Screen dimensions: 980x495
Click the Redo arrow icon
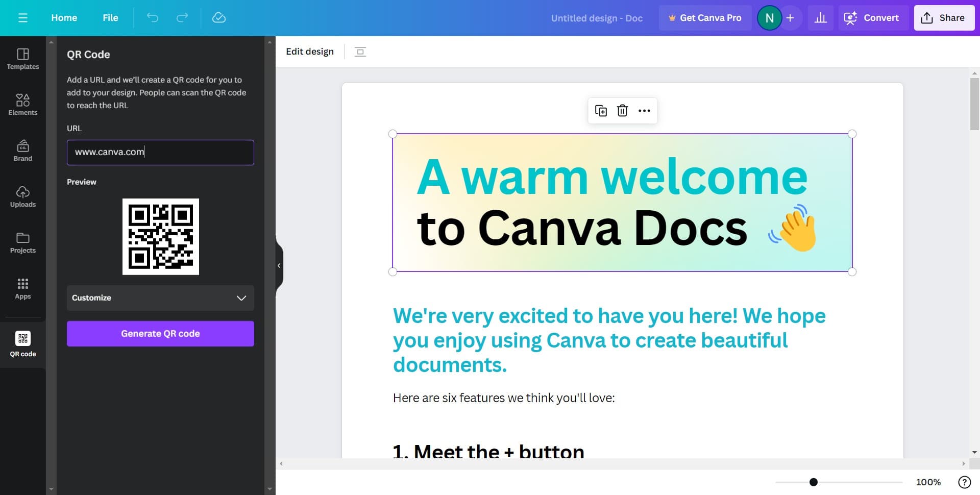pyautogui.click(x=182, y=17)
